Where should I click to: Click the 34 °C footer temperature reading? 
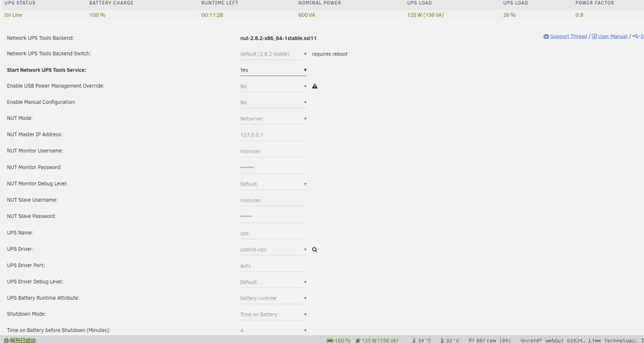(424, 340)
